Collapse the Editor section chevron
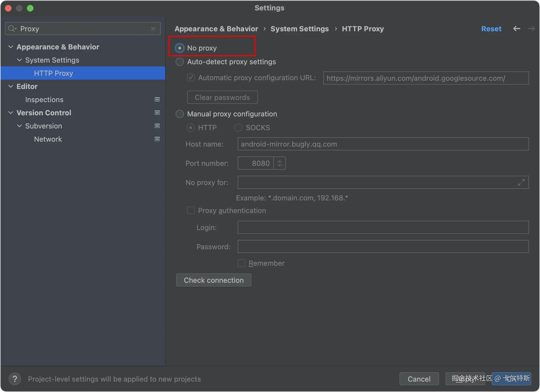The image size is (540, 392). [x=11, y=86]
